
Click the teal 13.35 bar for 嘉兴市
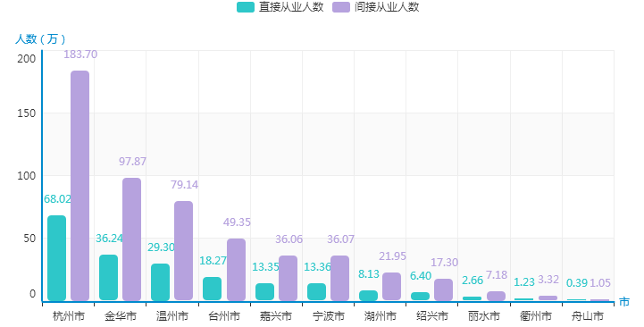[x=265, y=292]
